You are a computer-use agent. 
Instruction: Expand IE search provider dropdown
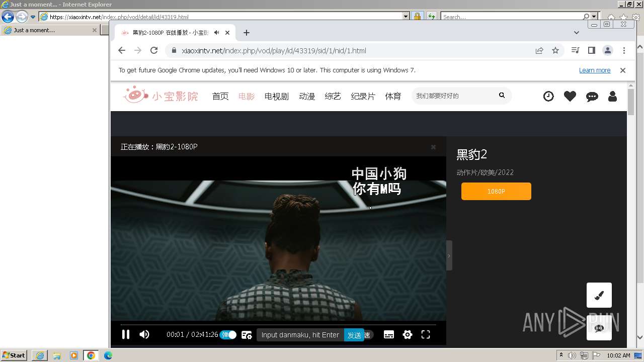[595, 17]
